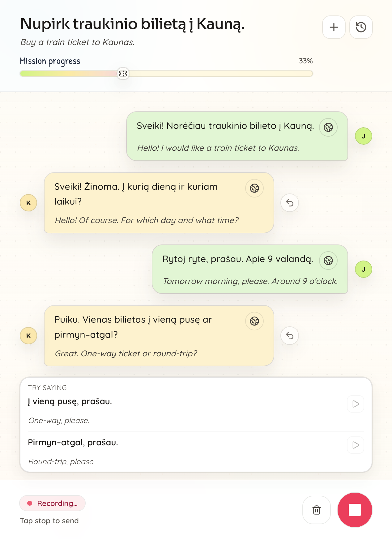Open conversation history with the clock icon
Image resolution: width=392 pixels, height=539 pixels.
361,27
